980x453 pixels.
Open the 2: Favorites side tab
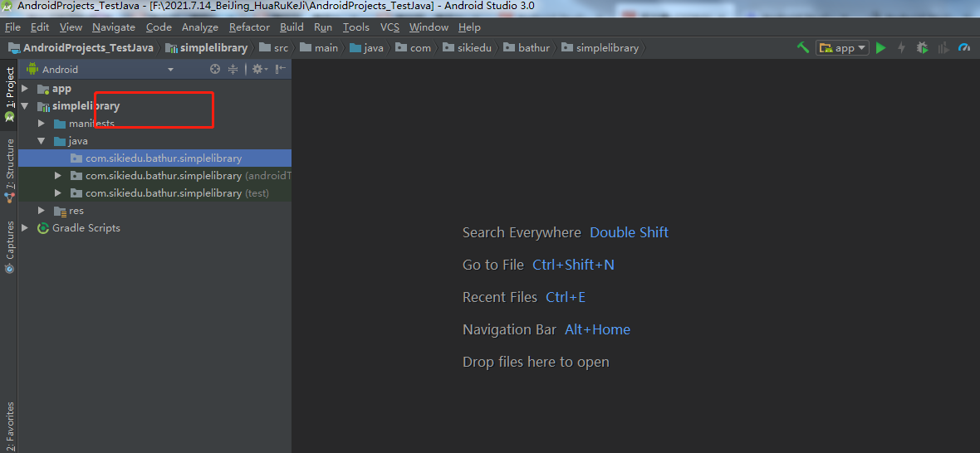[9, 426]
